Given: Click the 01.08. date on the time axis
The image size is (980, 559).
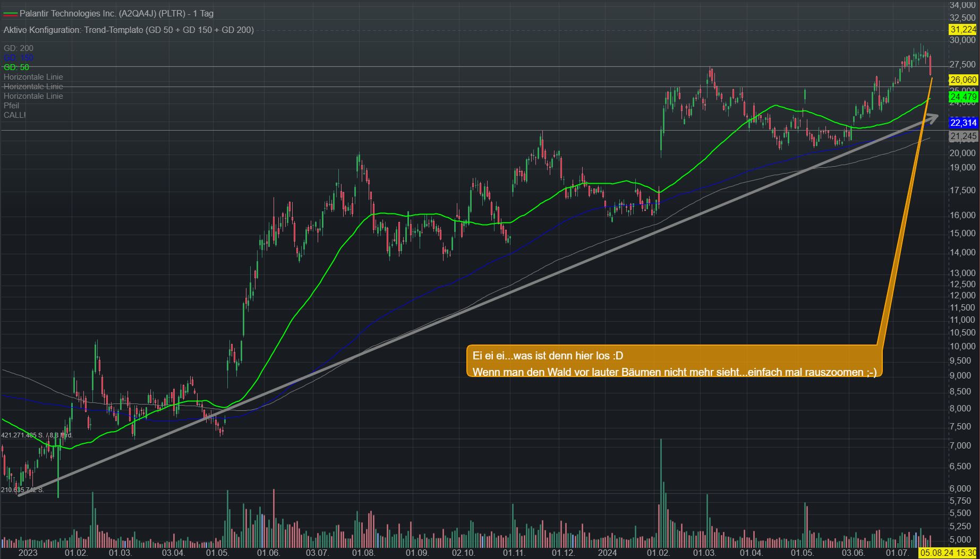Looking at the screenshot, I should [364, 553].
